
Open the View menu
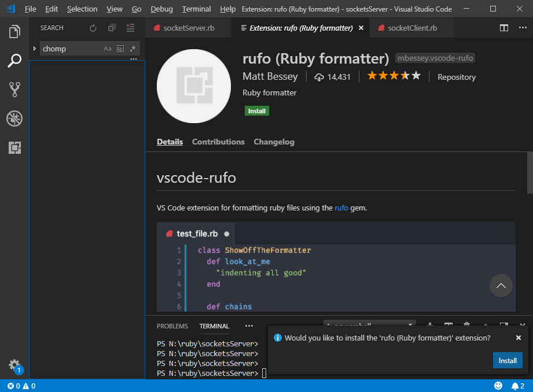[114, 9]
